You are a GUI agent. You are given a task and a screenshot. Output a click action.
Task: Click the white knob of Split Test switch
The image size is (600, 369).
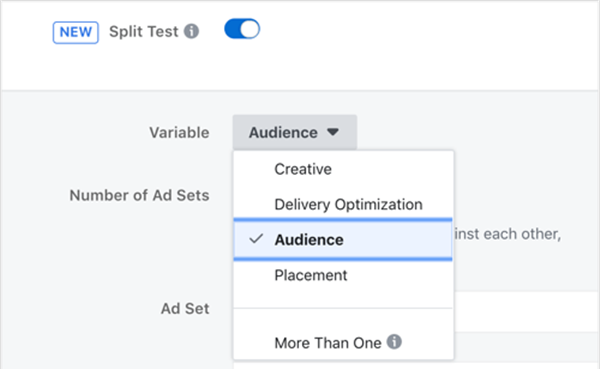250,29
